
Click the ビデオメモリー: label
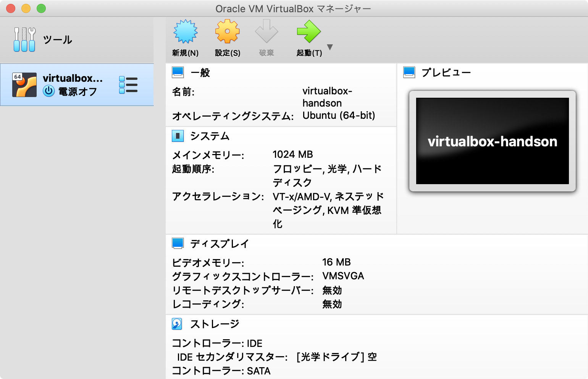(x=208, y=262)
